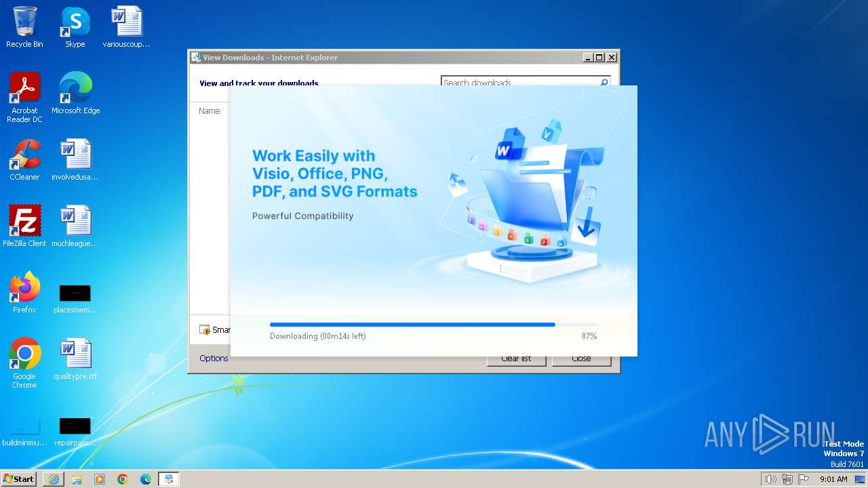The width and height of the screenshot is (868, 488).
Task: Launch Skype from the desktop
Action: coord(75,28)
